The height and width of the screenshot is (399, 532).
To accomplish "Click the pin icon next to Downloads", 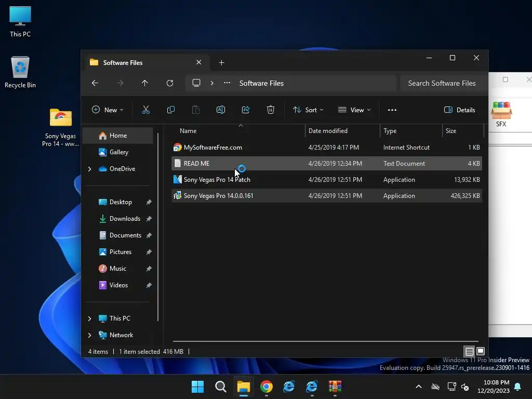I will [x=149, y=219].
